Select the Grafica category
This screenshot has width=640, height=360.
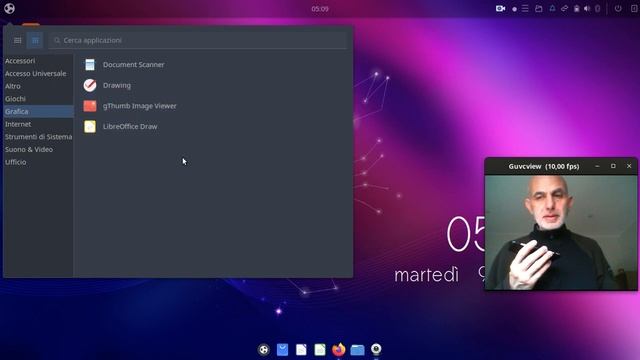point(38,111)
